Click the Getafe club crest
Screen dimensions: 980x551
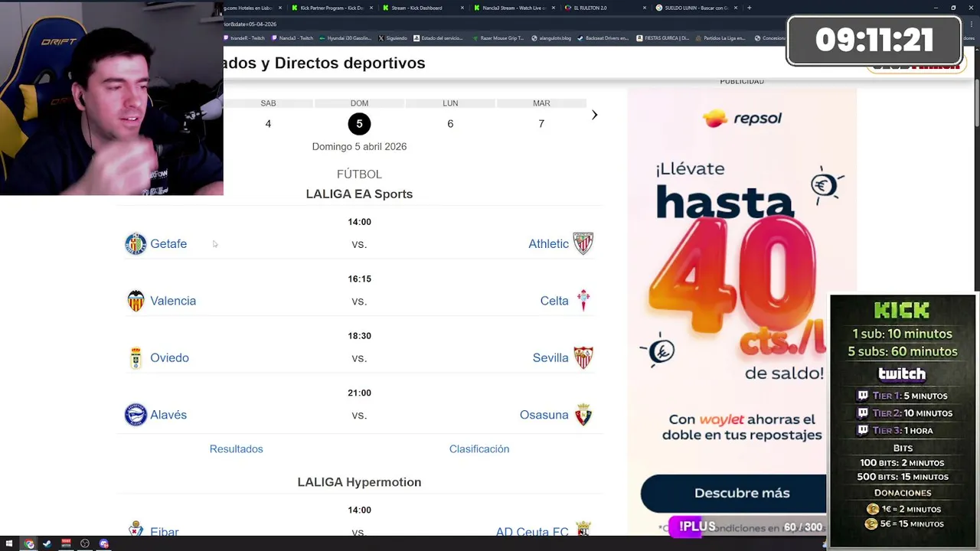pos(136,243)
